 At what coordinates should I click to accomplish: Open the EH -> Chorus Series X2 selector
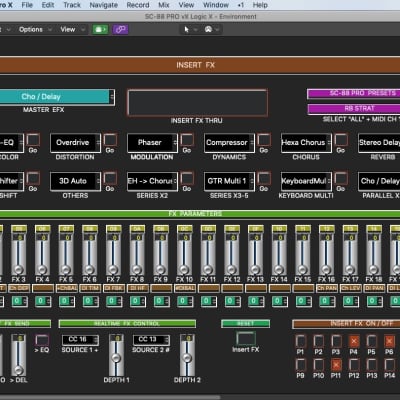pyautogui.click(x=152, y=181)
